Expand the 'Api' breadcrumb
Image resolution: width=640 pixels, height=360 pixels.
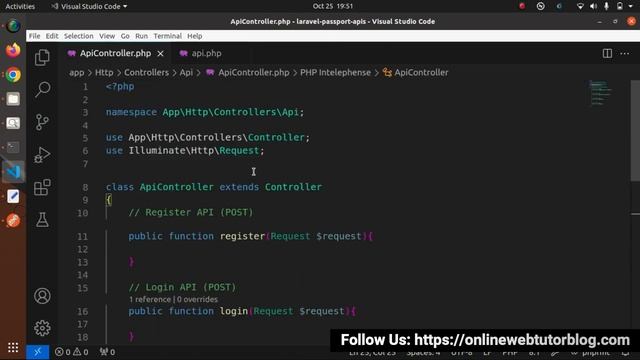pyautogui.click(x=186, y=73)
